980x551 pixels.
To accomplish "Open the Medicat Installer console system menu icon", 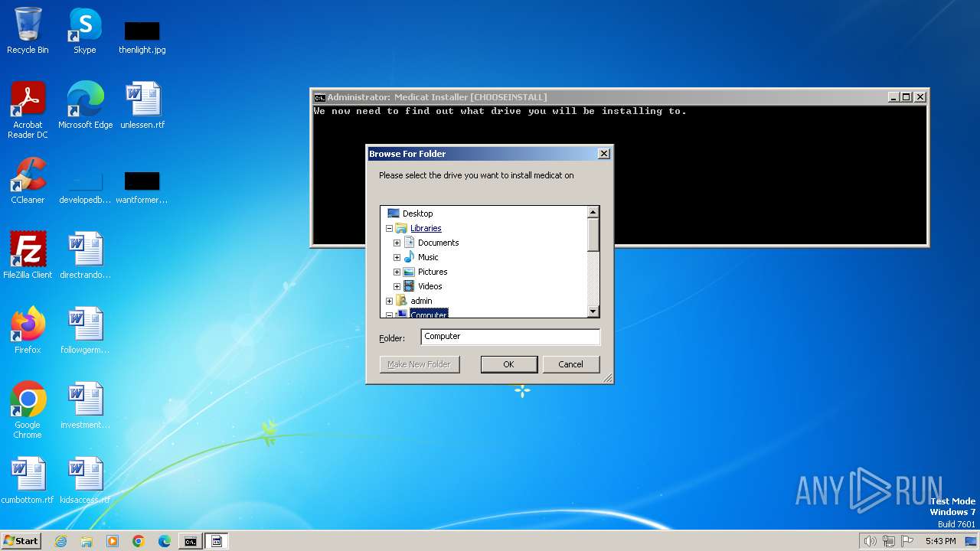I will [x=319, y=97].
